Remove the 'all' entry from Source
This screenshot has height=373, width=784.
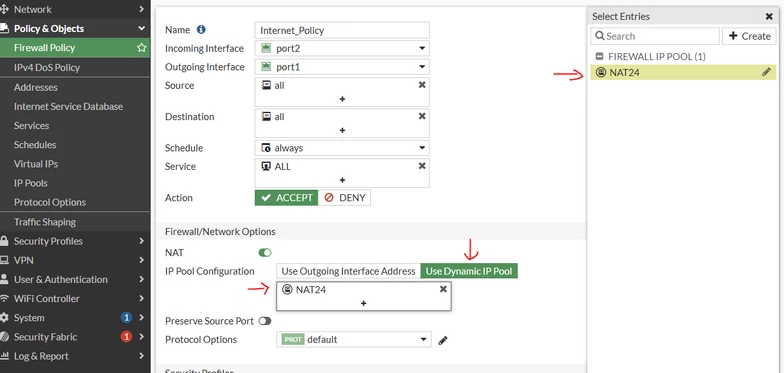pos(422,85)
